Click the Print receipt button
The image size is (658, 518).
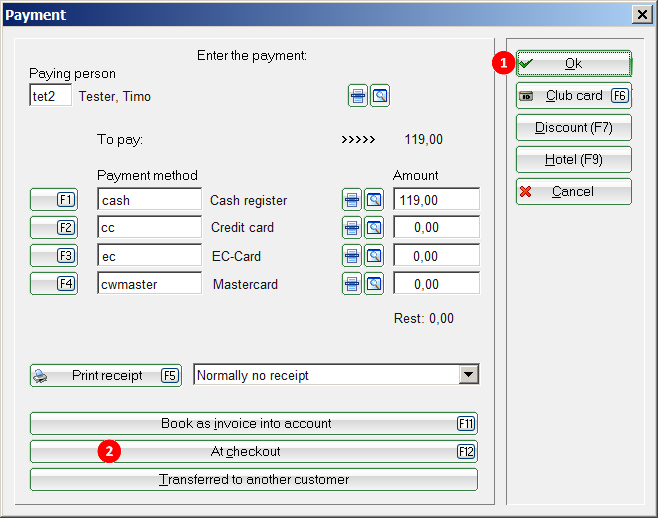pyautogui.click(x=106, y=376)
